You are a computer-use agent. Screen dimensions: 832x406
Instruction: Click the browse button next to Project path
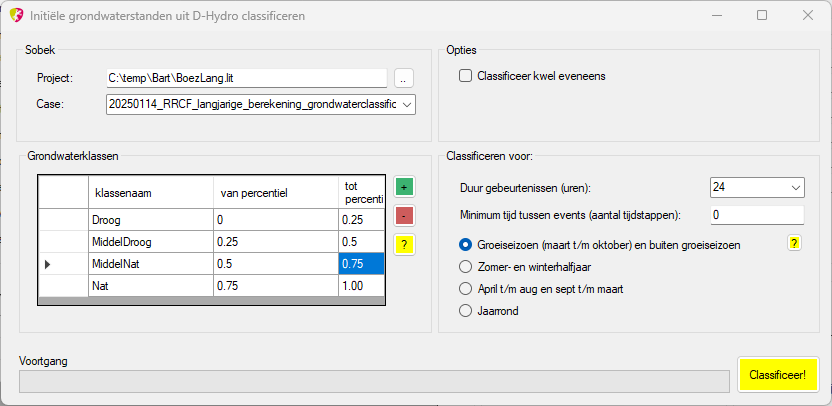(x=404, y=79)
